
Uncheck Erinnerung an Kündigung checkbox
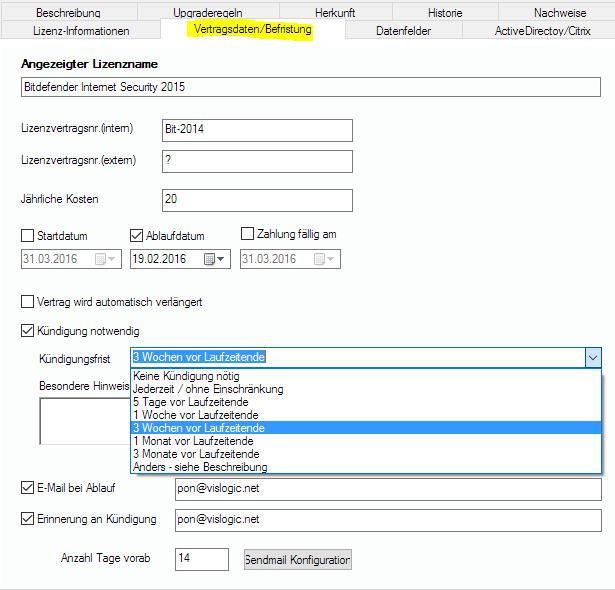[27, 519]
